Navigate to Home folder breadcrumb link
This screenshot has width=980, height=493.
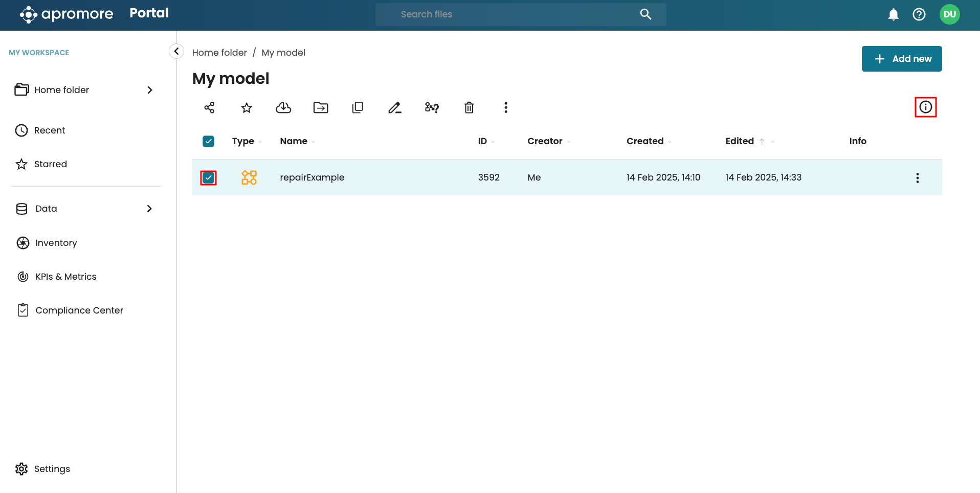pyautogui.click(x=219, y=53)
